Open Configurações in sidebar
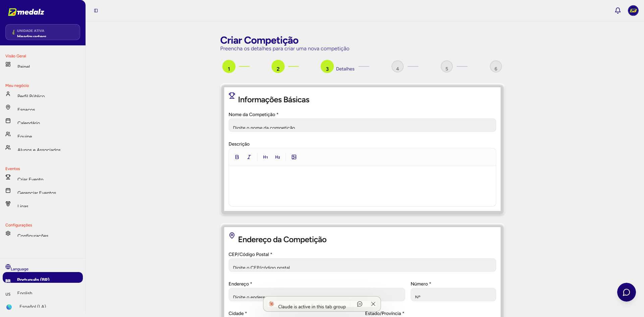This screenshot has width=644, height=317. [43, 234]
